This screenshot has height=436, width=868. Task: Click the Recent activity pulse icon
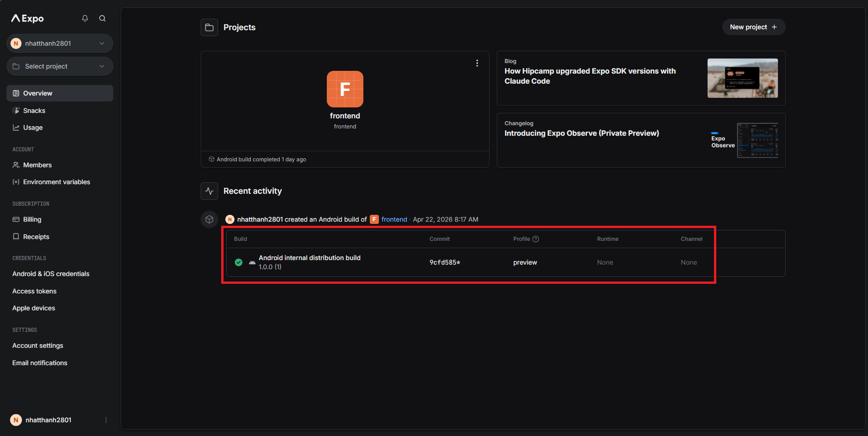(x=209, y=191)
